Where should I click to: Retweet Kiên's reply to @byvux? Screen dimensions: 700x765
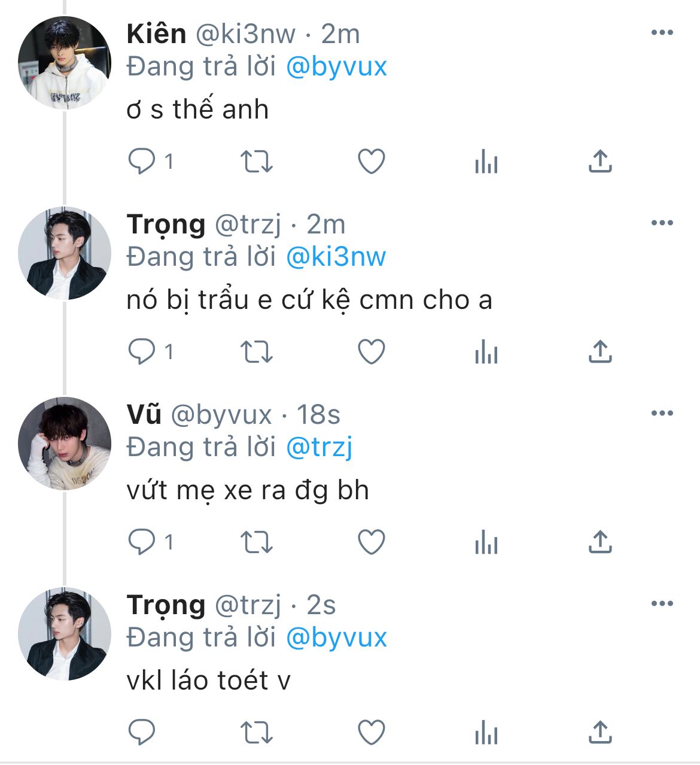coord(257,162)
